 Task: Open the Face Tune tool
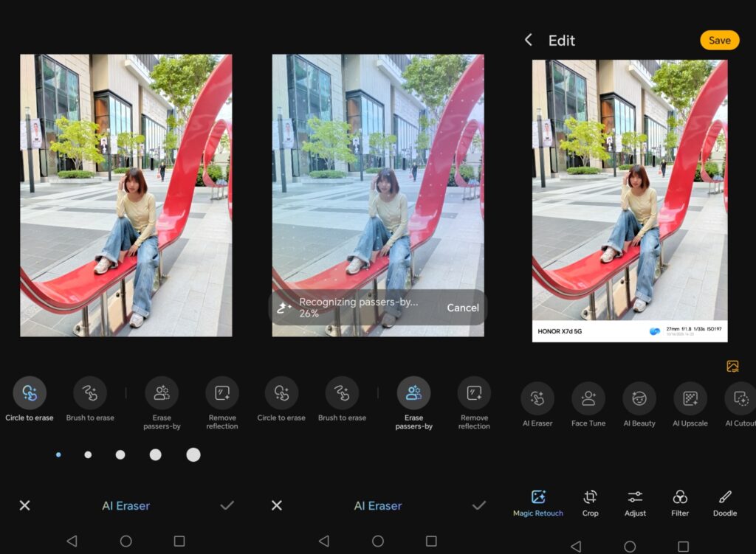coord(588,399)
